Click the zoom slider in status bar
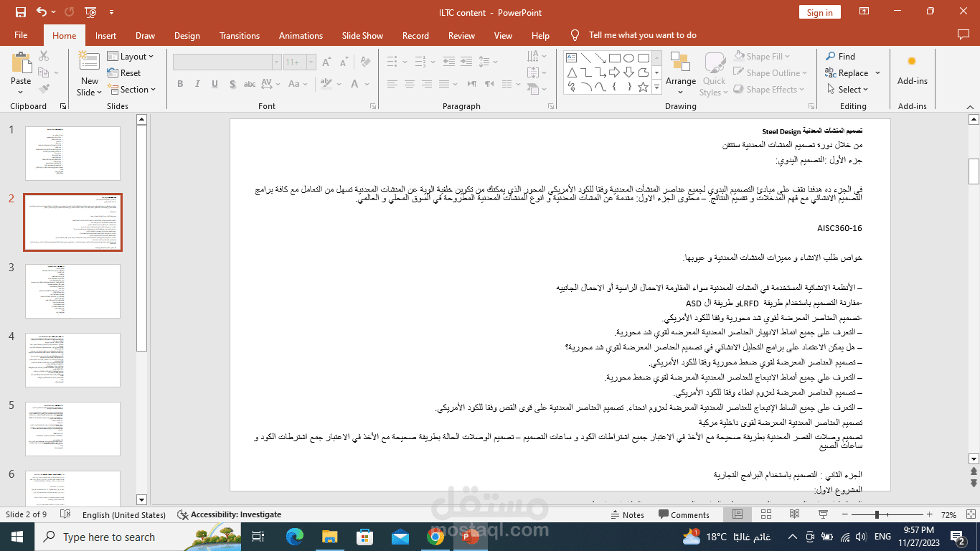 tap(886, 514)
